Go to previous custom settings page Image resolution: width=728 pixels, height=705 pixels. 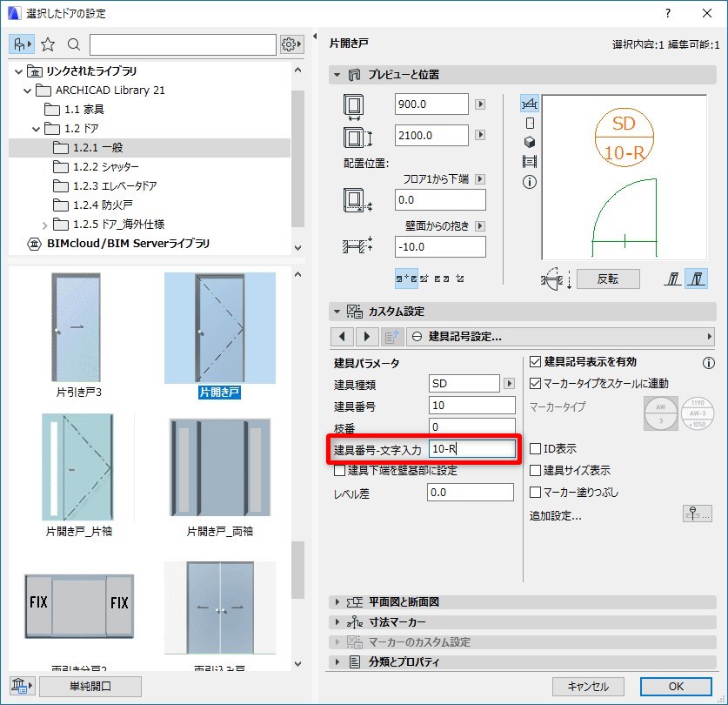342,337
